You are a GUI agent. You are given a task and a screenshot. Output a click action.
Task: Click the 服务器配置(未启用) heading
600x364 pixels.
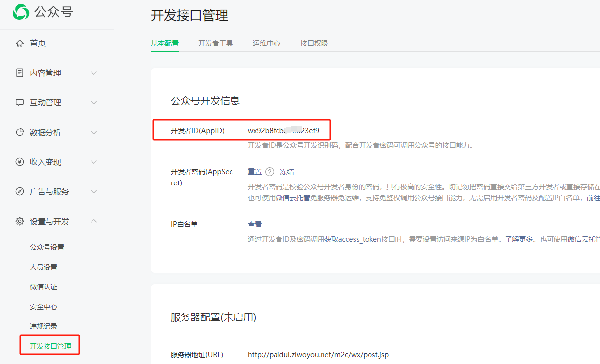tap(213, 318)
